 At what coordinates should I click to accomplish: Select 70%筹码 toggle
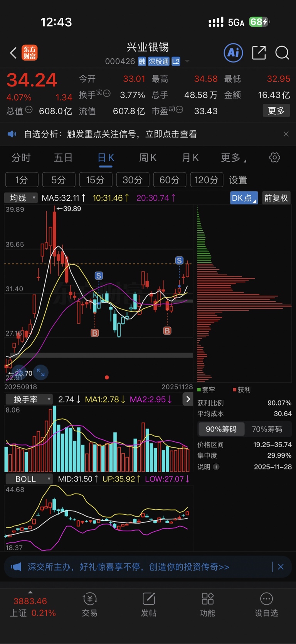(x=267, y=429)
